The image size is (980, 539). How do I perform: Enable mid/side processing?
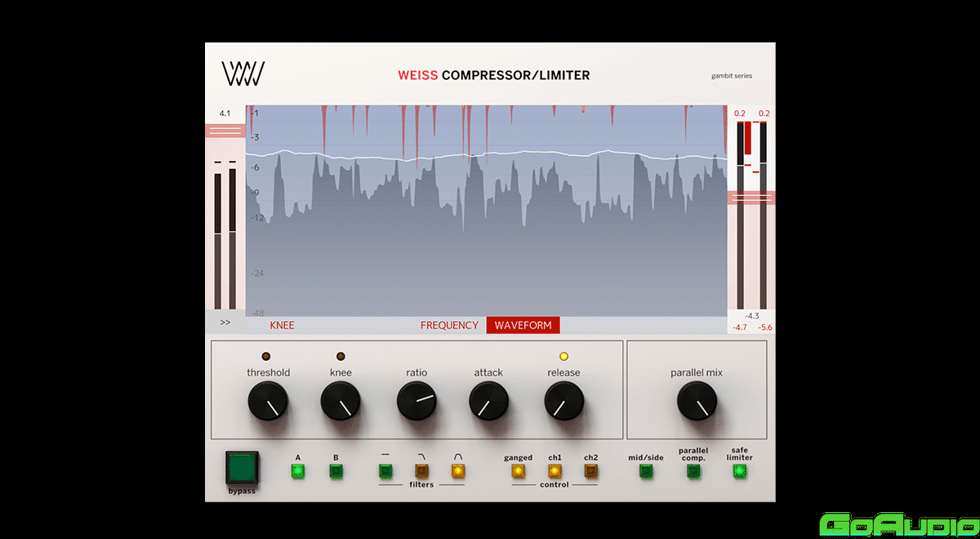pyautogui.click(x=646, y=470)
